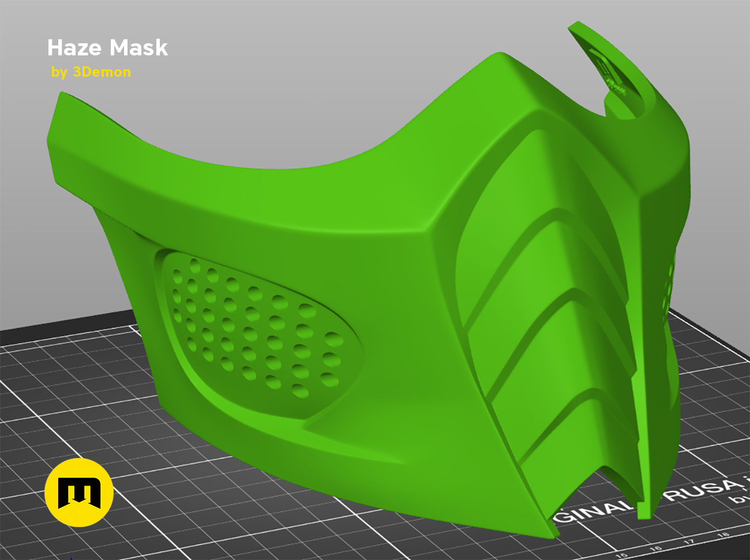Click the "by 3Demon" author credit link

coord(91,72)
